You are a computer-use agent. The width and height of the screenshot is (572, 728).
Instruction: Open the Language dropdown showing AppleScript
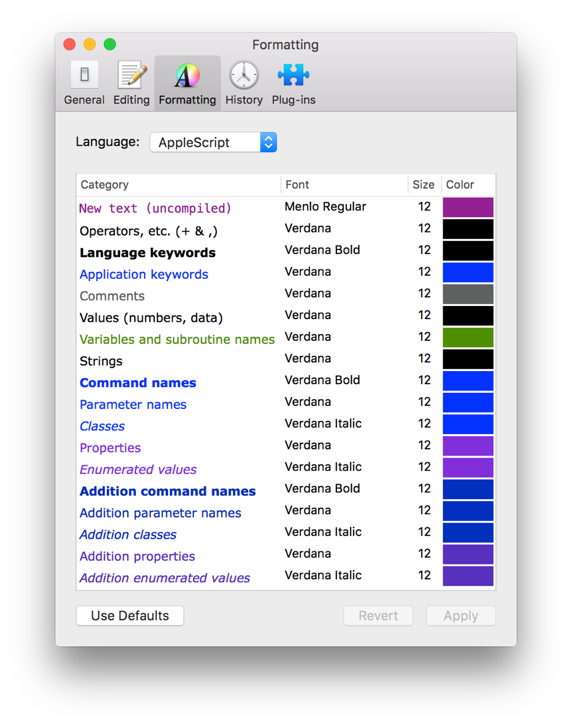(x=213, y=142)
